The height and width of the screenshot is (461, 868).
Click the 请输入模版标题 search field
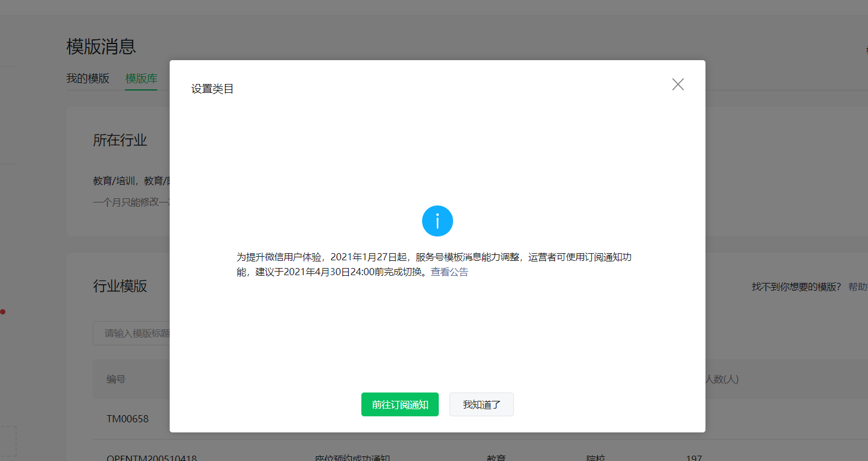tap(132, 333)
